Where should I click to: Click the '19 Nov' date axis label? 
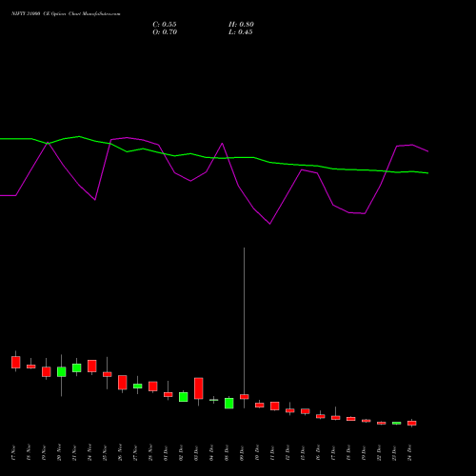coord(44,453)
